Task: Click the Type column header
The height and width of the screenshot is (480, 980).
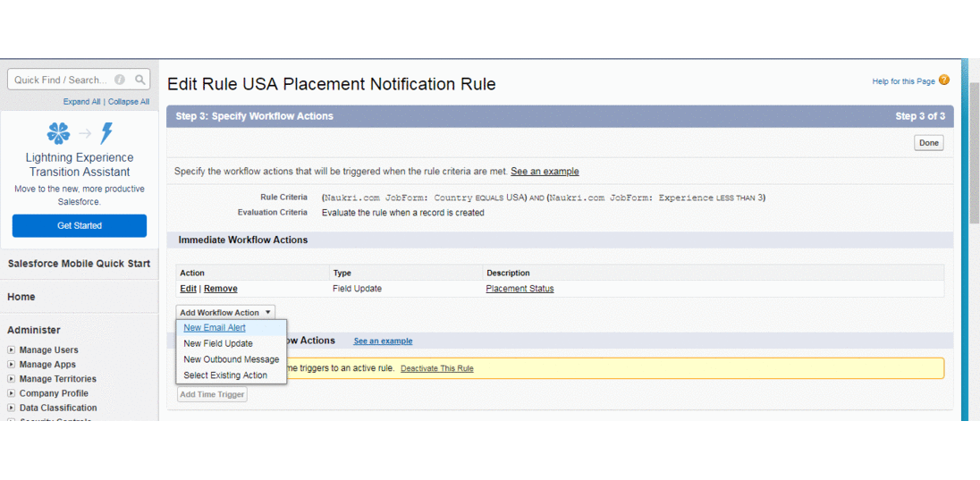Action: 342,274
